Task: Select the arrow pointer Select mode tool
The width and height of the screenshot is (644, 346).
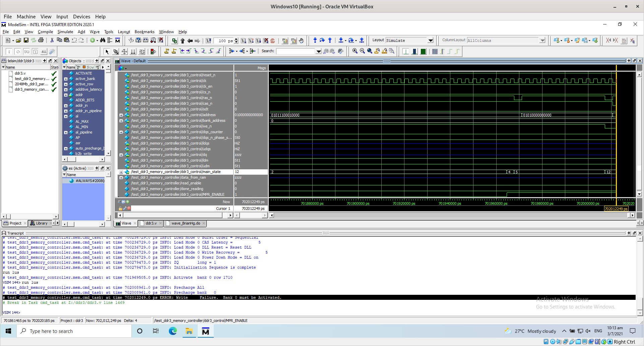Action: (107, 52)
